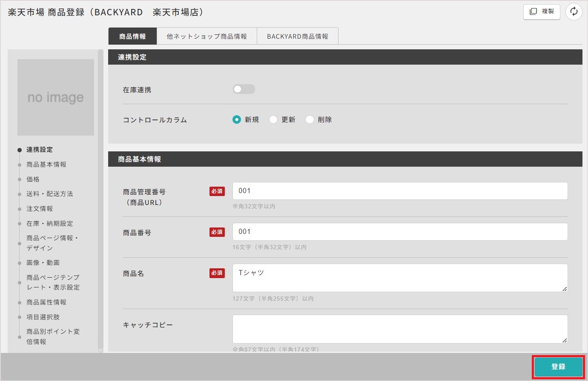Open the 他ネットショップ商品情報 tab
This screenshot has height=381, width=588.
(207, 36)
